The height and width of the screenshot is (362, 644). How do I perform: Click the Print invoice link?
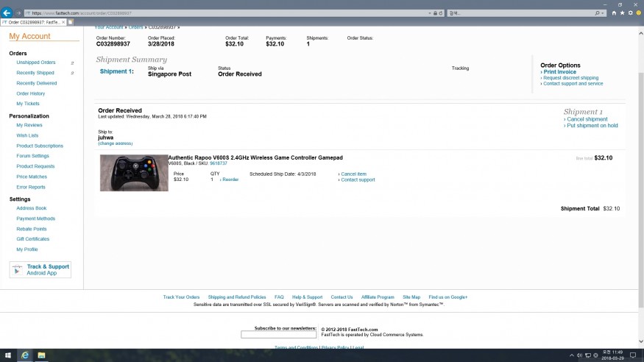(560, 72)
